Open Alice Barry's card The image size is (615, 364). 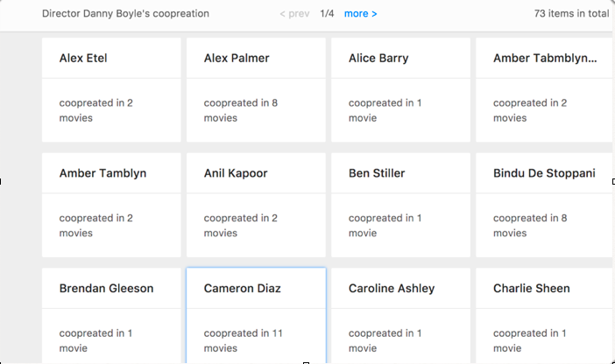(400, 90)
